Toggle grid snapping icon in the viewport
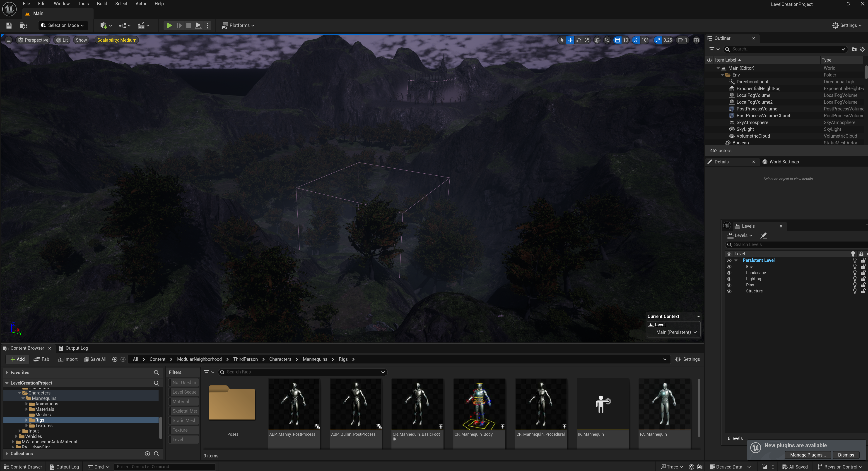This screenshot has height=471, width=868. tap(617, 40)
